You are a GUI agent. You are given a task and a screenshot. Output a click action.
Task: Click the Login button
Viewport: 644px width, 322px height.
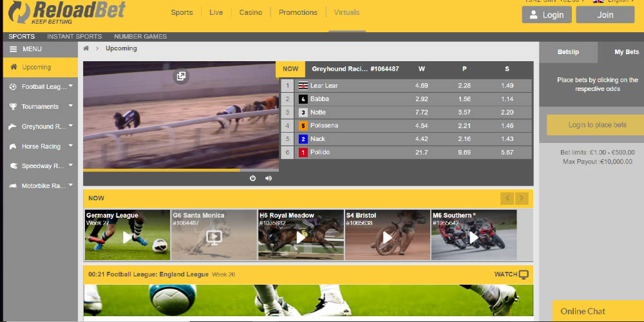click(546, 15)
